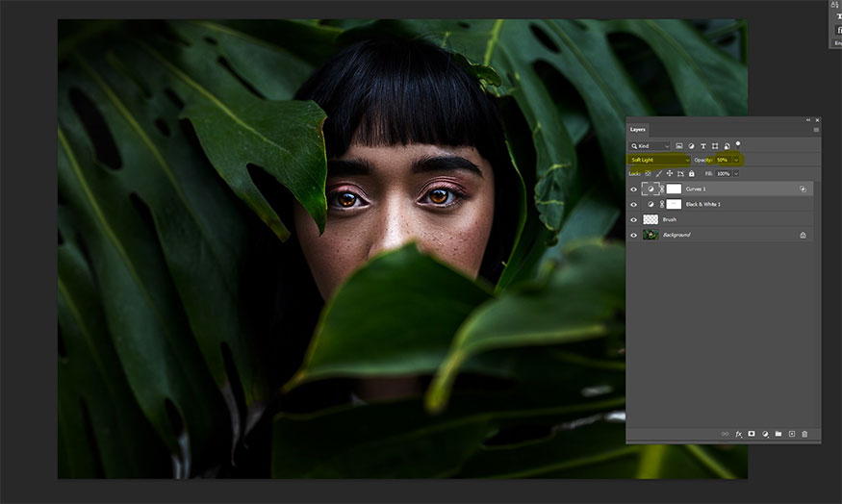This screenshot has height=504, width=842.
Task: Delete layer trash icon
Action: 804,434
